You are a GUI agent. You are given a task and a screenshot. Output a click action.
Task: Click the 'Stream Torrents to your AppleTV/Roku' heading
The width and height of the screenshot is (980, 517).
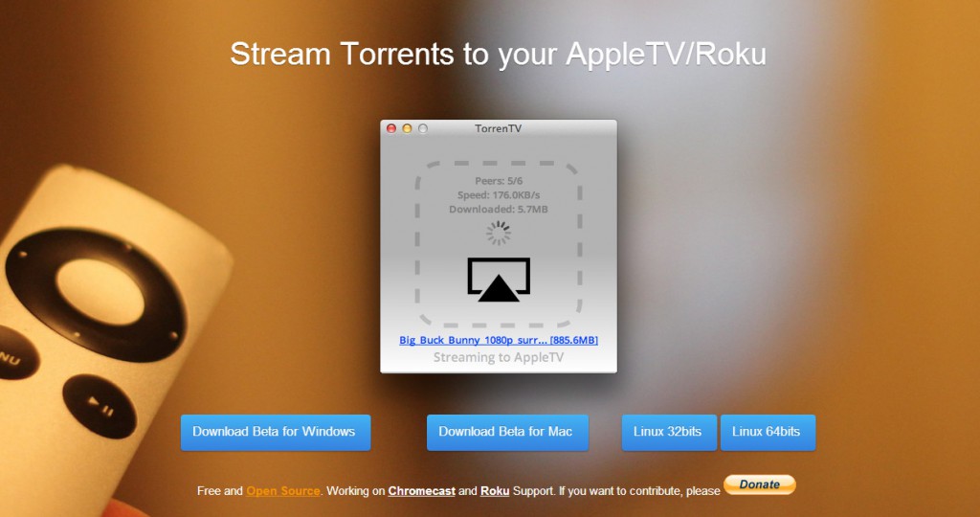(498, 54)
